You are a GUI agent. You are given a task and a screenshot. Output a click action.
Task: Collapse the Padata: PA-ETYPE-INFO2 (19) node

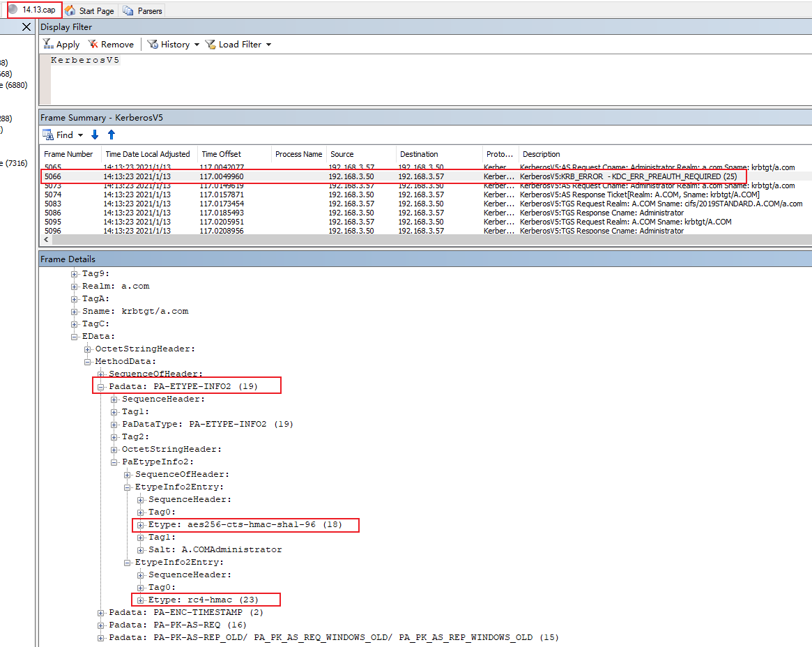pos(101,387)
